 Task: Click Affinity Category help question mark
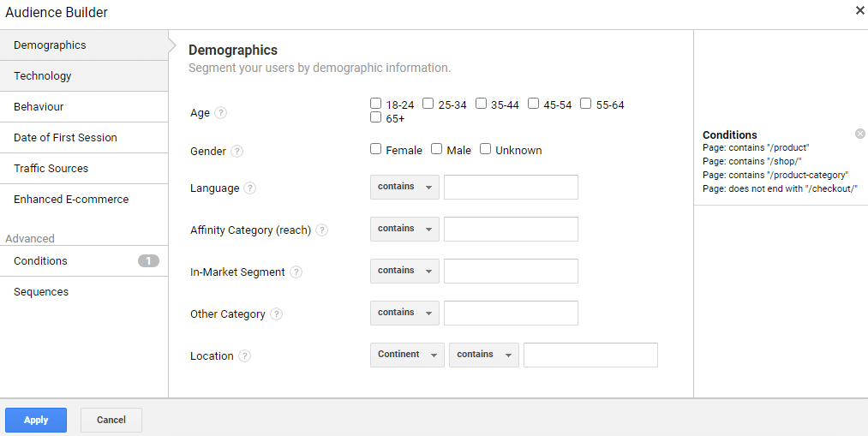[322, 230]
